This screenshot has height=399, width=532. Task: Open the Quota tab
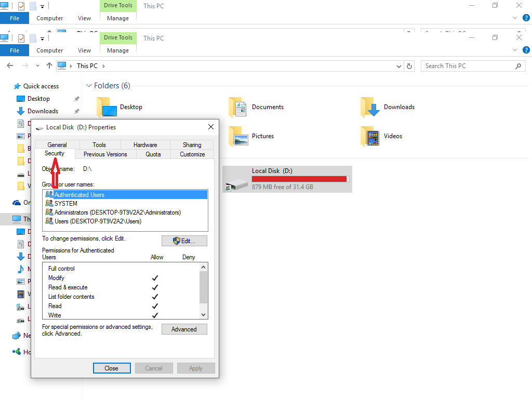[x=153, y=154]
